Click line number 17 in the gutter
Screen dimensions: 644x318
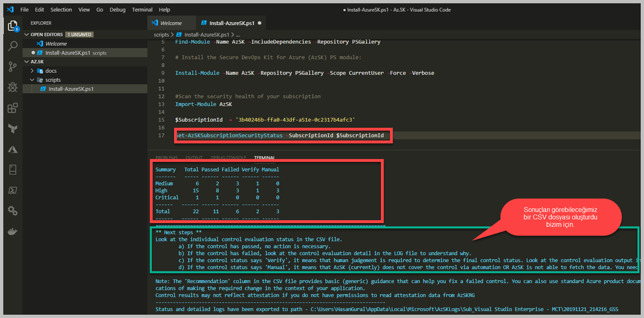tap(161, 136)
